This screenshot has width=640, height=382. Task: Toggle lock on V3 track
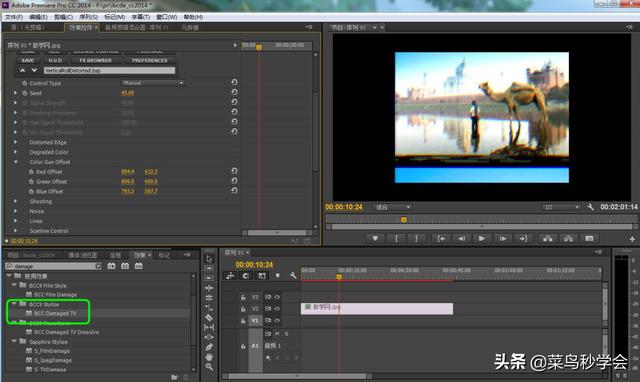[x=243, y=297]
